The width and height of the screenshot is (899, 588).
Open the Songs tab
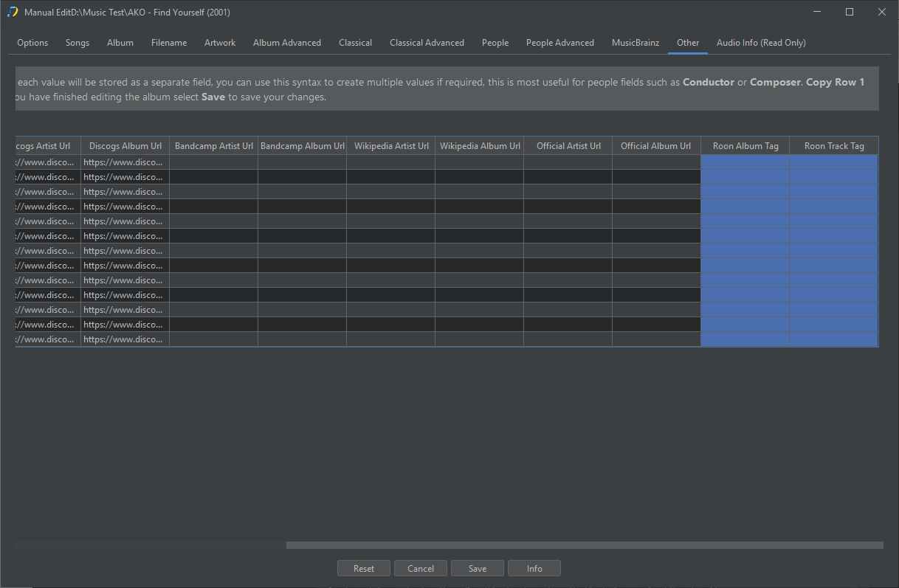click(77, 43)
